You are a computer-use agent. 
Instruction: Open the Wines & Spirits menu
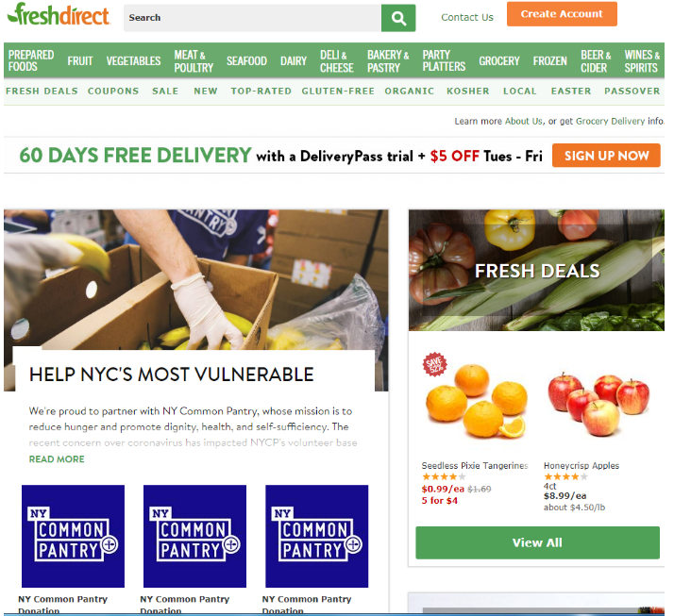click(642, 61)
